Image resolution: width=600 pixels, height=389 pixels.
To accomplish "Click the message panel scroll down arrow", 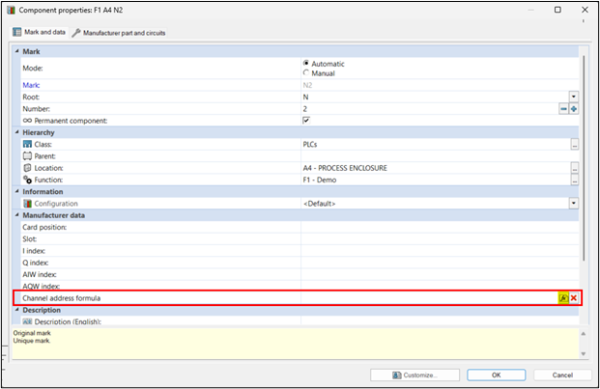I will (x=584, y=354).
